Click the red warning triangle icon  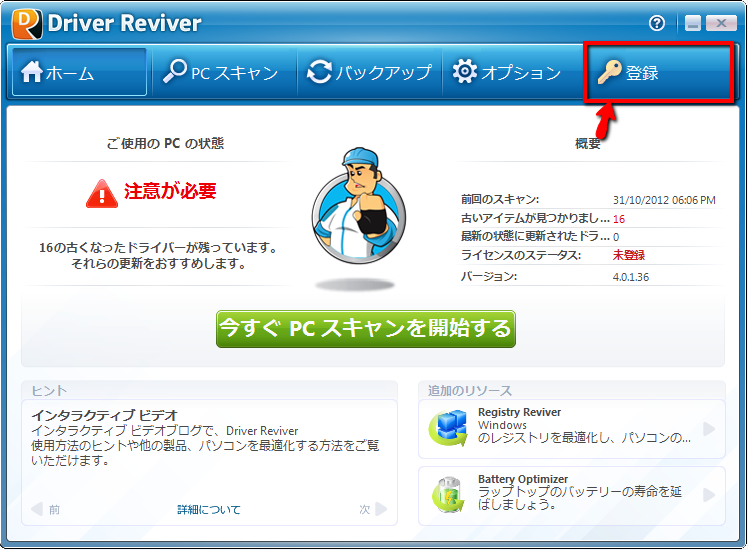click(x=102, y=194)
